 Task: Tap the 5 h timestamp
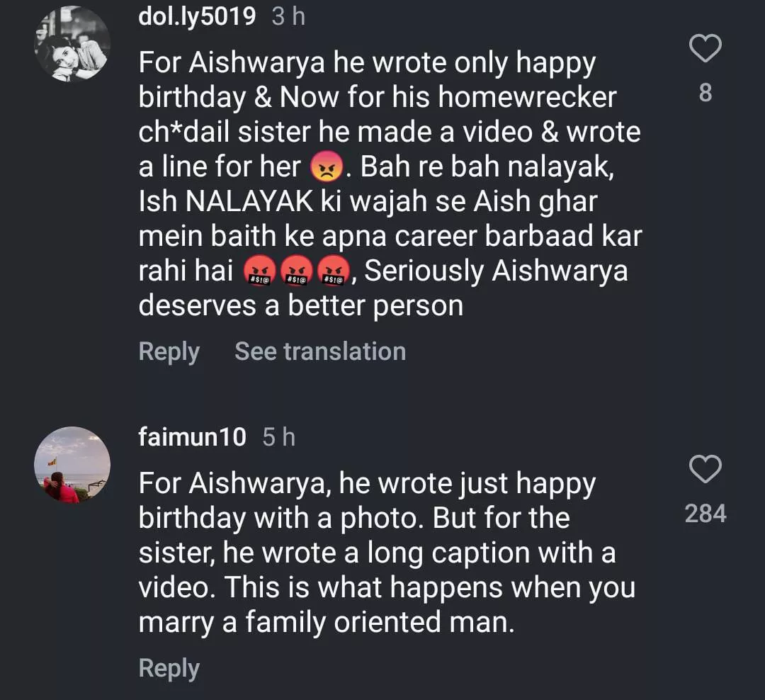278,437
